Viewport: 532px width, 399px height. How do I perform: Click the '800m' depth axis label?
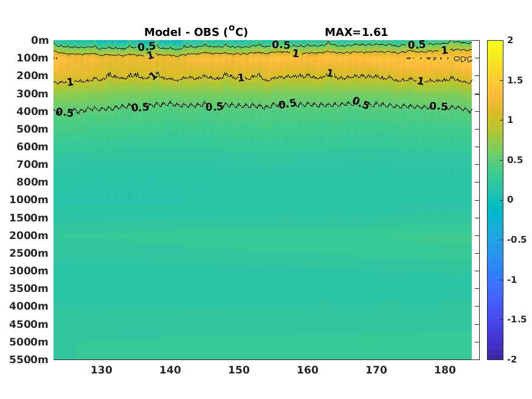pos(33,182)
